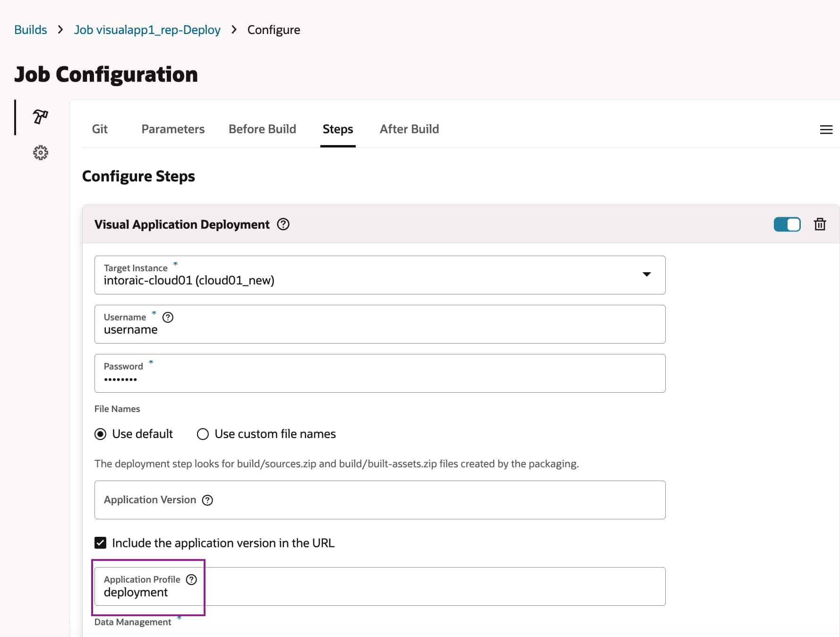
Task: Open the After Build tab
Action: [409, 129]
